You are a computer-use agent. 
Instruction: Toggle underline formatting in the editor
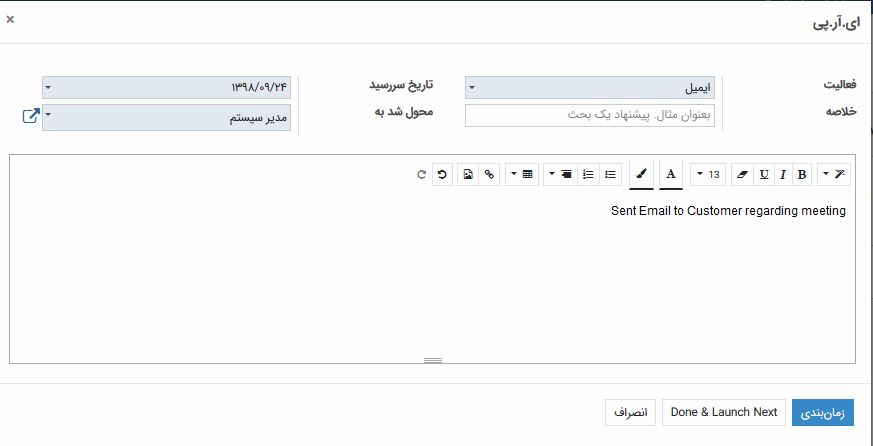pyautogui.click(x=764, y=175)
